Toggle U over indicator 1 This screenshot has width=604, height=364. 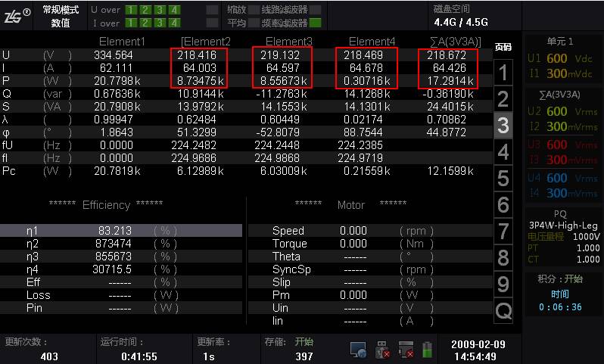[131, 10]
